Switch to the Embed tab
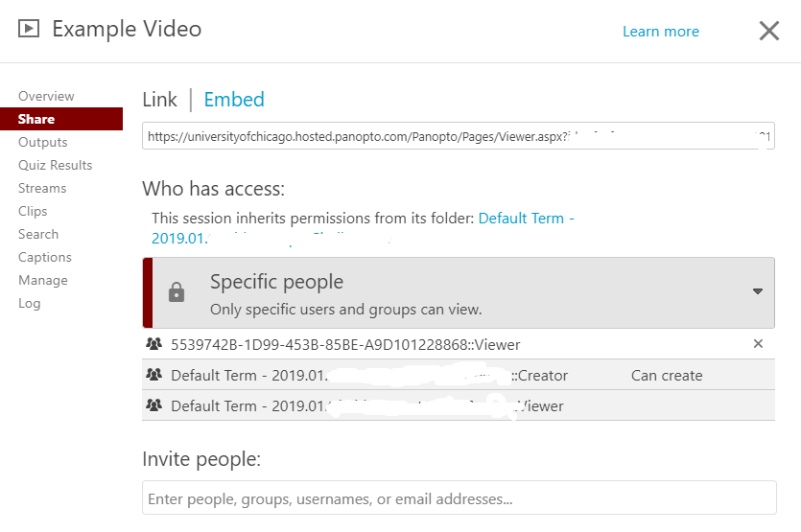The height and width of the screenshot is (532, 801). pos(234,100)
